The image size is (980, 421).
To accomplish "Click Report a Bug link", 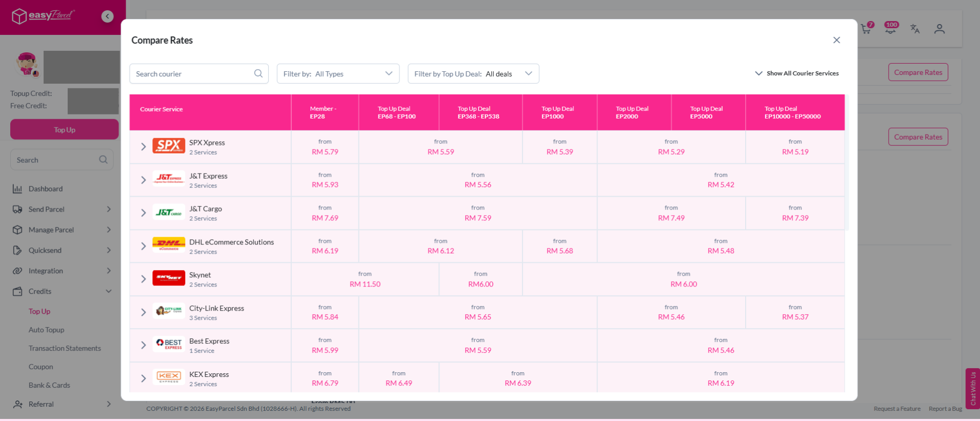I will pyautogui.click(x=945, y=409).
